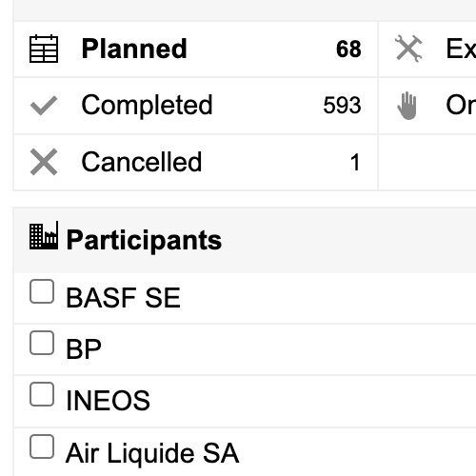Click the INEOS participant name
The width and height of the screenshot is (476, 476).
coord(108,401)
